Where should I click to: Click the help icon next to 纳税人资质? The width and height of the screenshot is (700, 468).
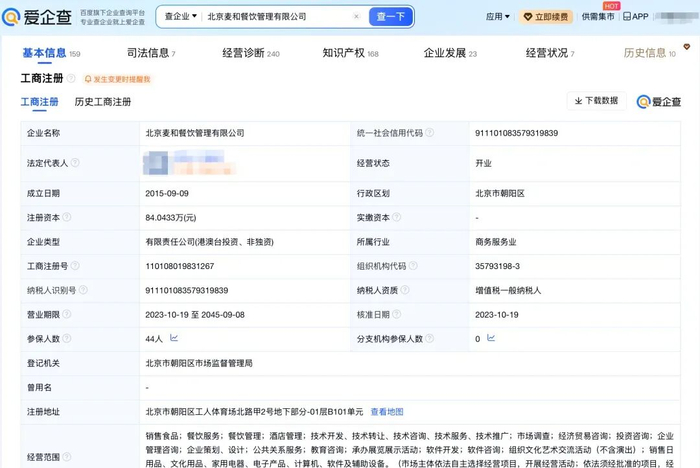point(405,290)
